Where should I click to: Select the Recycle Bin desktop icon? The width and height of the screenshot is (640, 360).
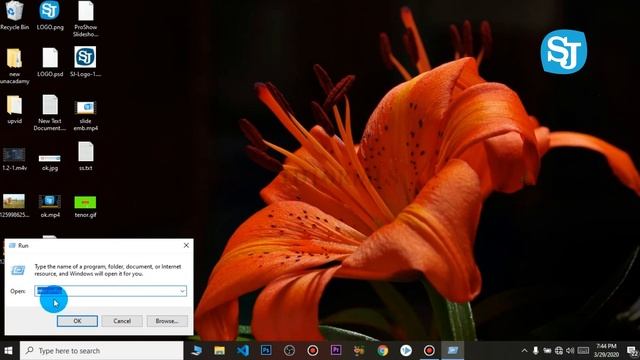tap(14, 16)
